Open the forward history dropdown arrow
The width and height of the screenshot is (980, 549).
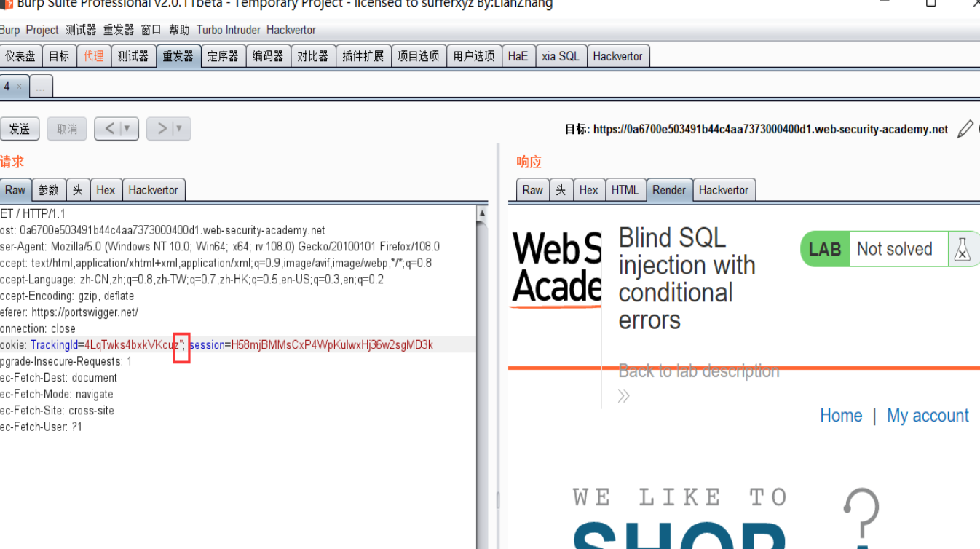point(179,129)
